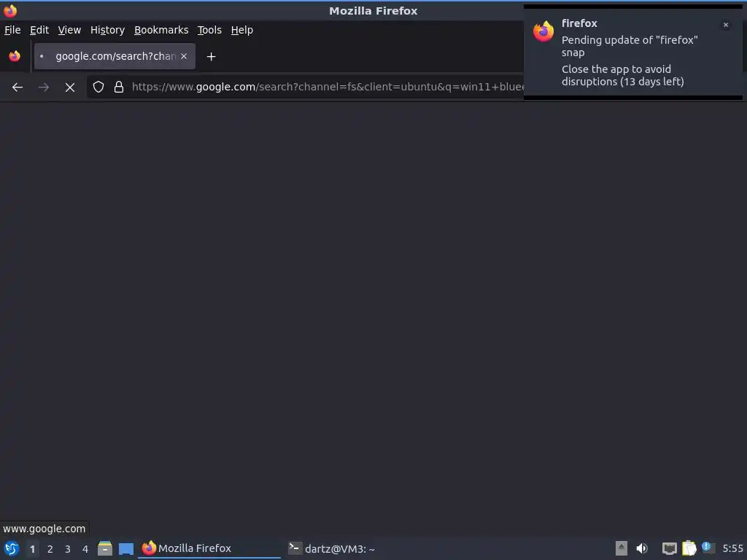Viewport: 747px width, 560px height.
Task: Open the Bookmarks menu
Action: (161, 30)
